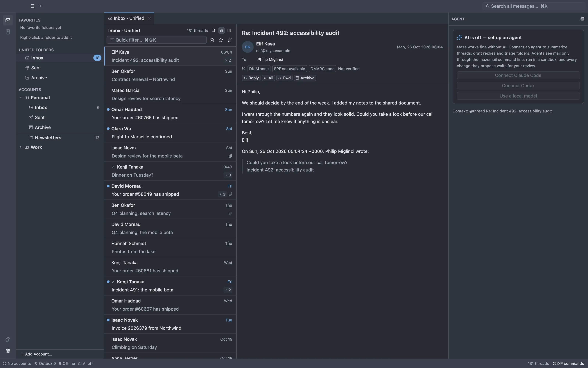
Task: Open the Mail view in activity bar
Action: pyautogui.click(x=8, y=20)
